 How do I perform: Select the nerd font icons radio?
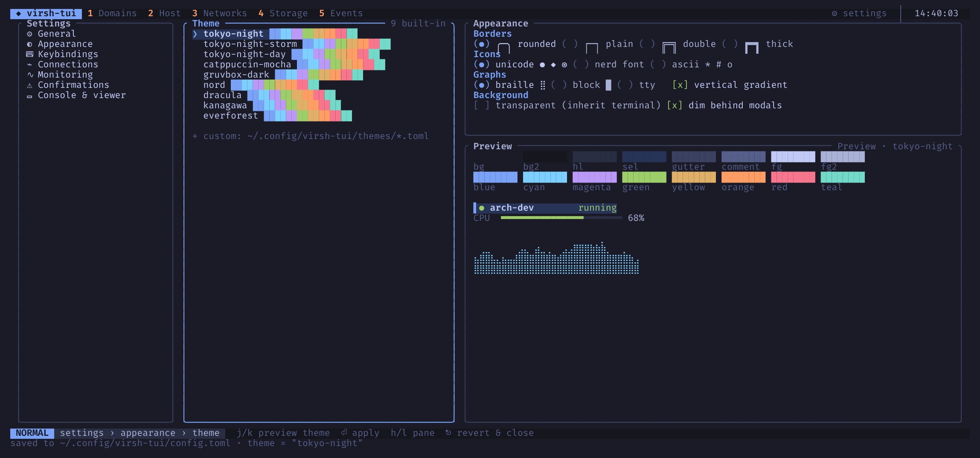click(581, 64)
